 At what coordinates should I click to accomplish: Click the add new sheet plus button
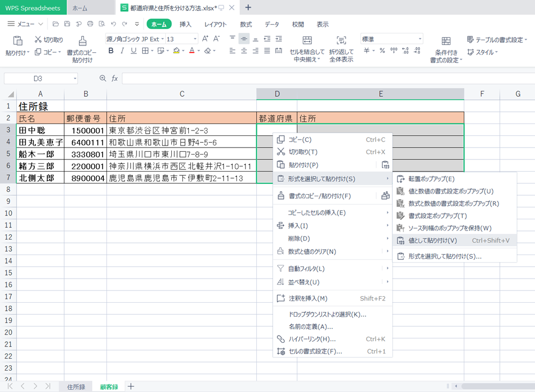[x=131, y=386]
